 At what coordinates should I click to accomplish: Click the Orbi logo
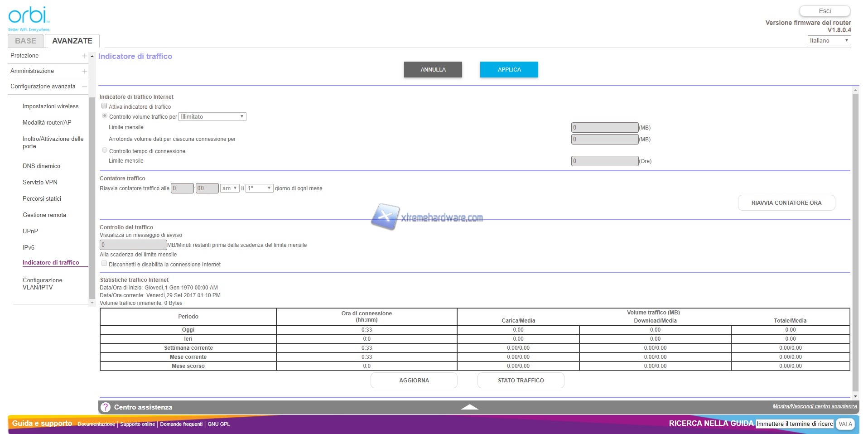[x=28, y=18]
